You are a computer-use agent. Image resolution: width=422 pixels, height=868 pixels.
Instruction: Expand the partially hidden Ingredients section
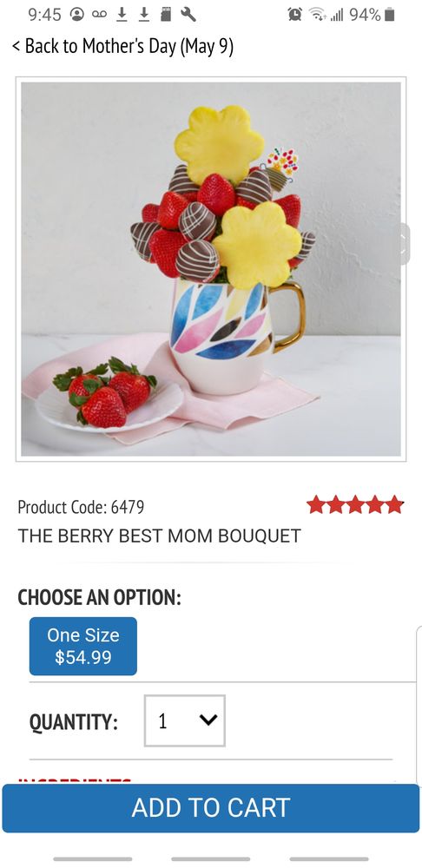[75, 780]
